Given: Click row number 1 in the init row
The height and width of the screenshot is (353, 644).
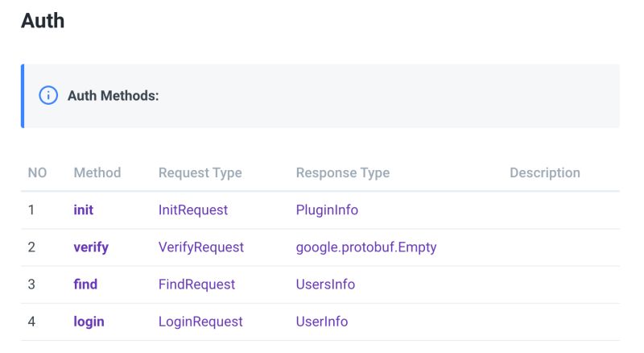Looking at the screenshot, I should pos(31,210).
